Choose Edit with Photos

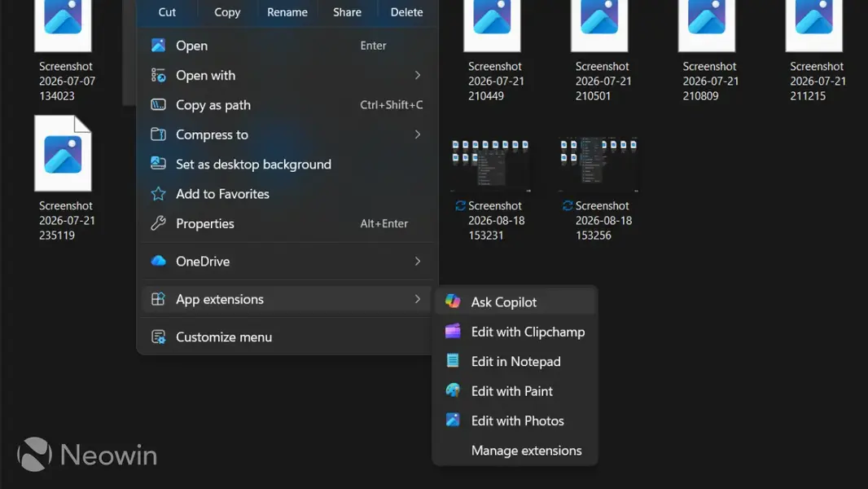point(515,421)
